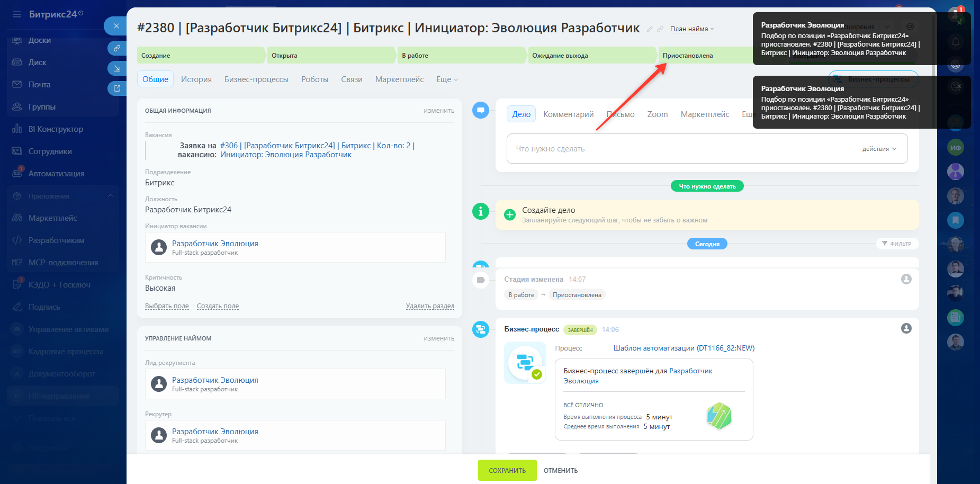Open Группы in the left sidebar
Screen dimensions: 980x484
[x=42, y=107]
